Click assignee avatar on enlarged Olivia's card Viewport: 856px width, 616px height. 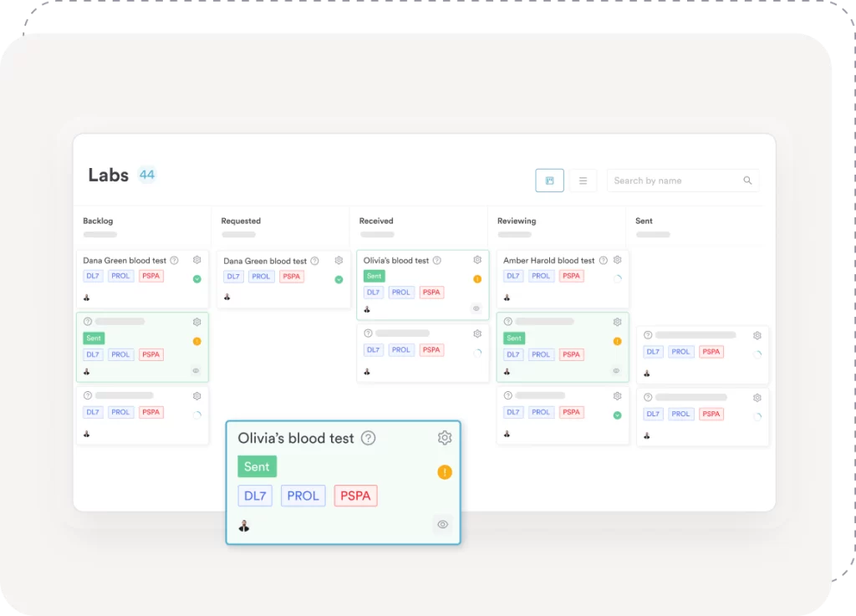(x=243, y=526)
